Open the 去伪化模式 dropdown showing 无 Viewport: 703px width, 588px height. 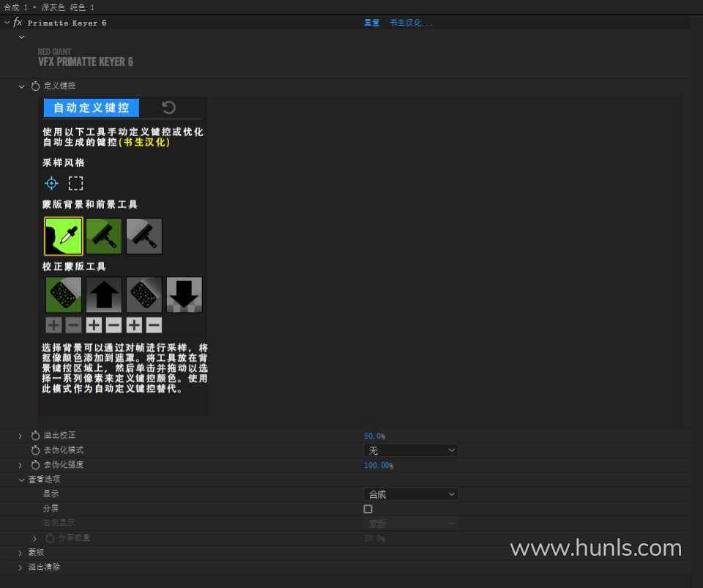411,450
